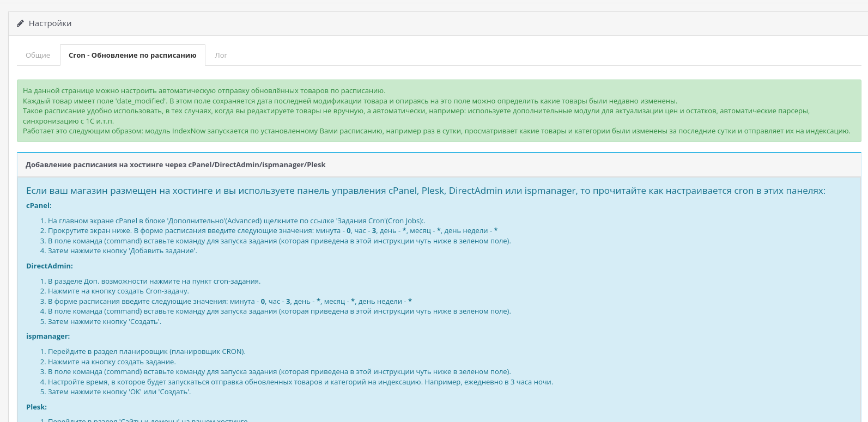Click the pencil icon beside Настройки
Viewport: 868px width, 422px height.
coord(20,23)
